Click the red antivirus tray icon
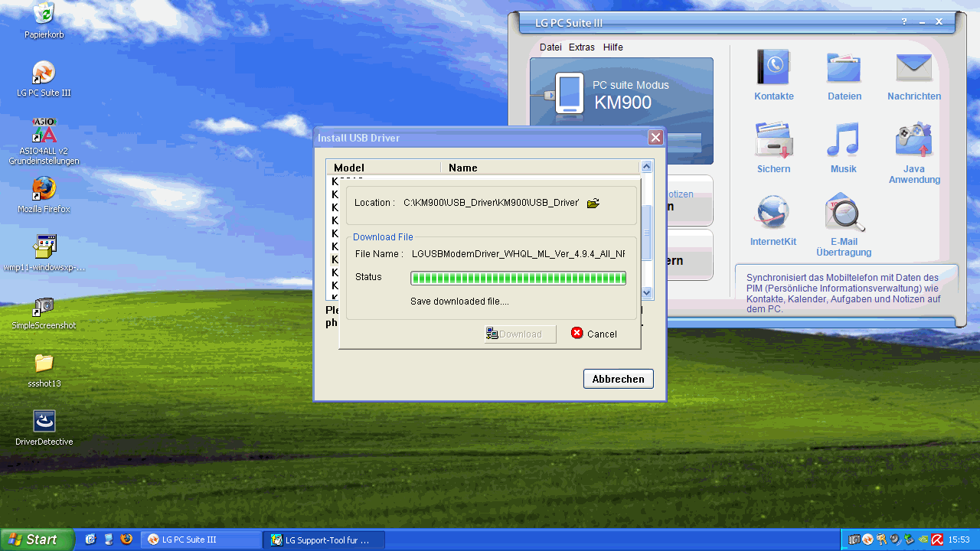980x551 pixels. (x=936, y=540)
